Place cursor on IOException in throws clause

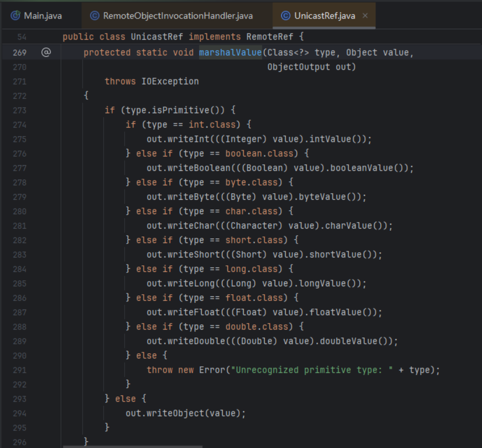tap(170, 81)
